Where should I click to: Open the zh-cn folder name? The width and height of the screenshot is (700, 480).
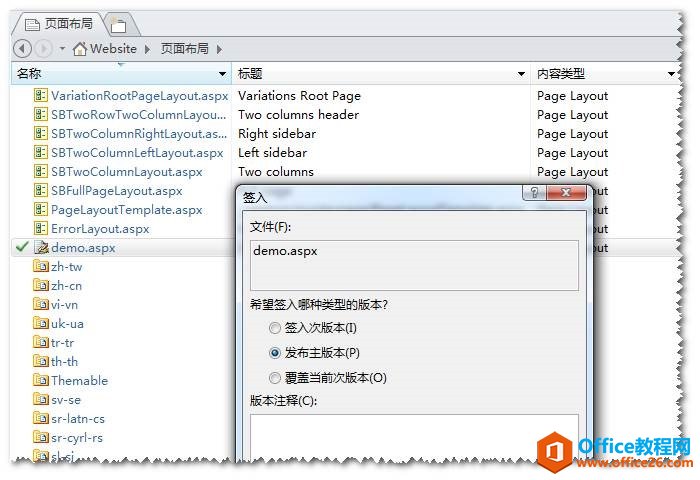coord(67,286)
